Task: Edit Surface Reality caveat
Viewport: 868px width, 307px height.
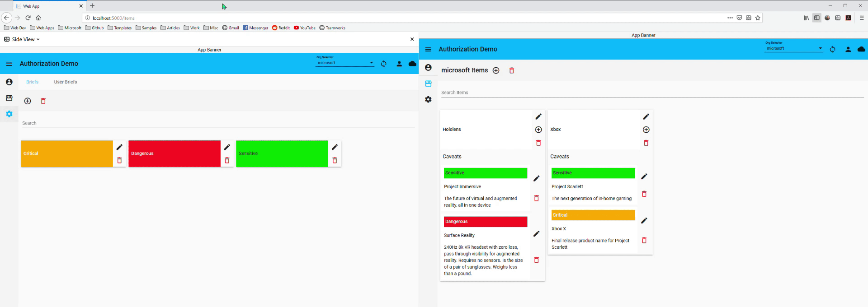Action: (x=537, y=234)
